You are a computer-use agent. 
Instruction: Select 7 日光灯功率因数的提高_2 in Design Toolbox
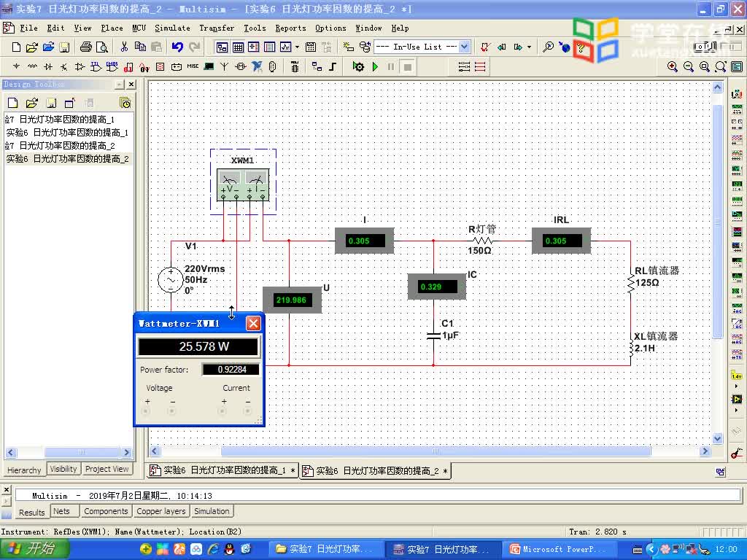pos(60,145)
